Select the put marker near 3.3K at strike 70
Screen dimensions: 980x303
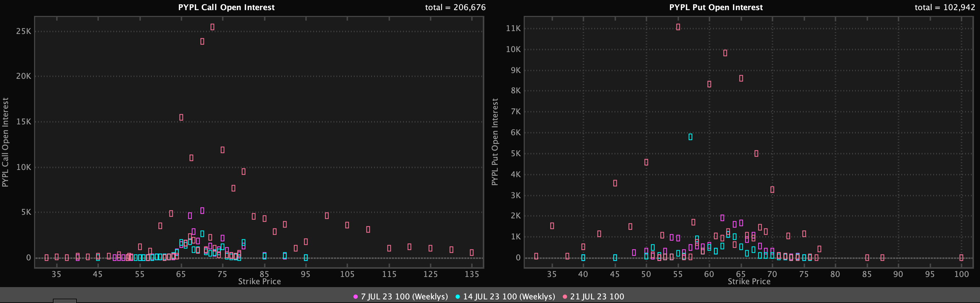772,189
